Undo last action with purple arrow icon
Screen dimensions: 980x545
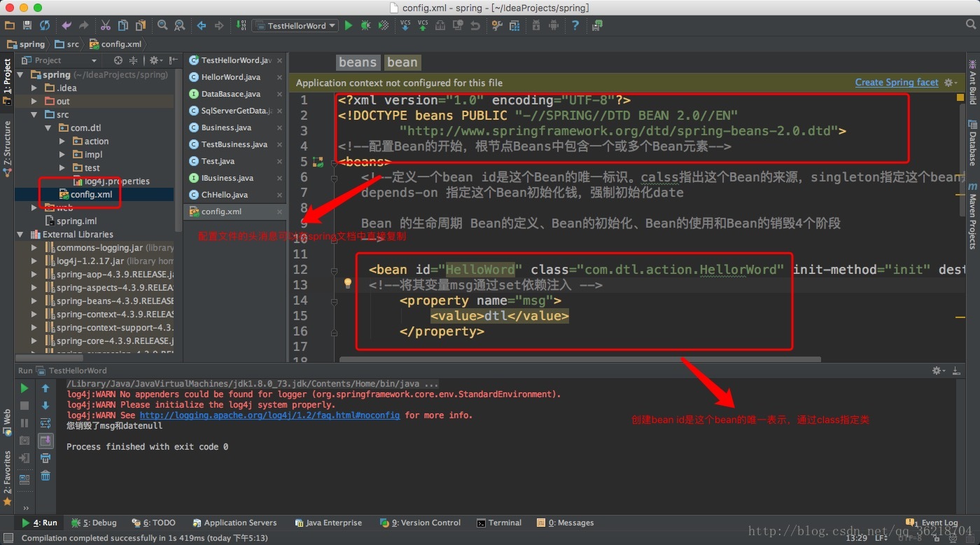coord(66,25)
